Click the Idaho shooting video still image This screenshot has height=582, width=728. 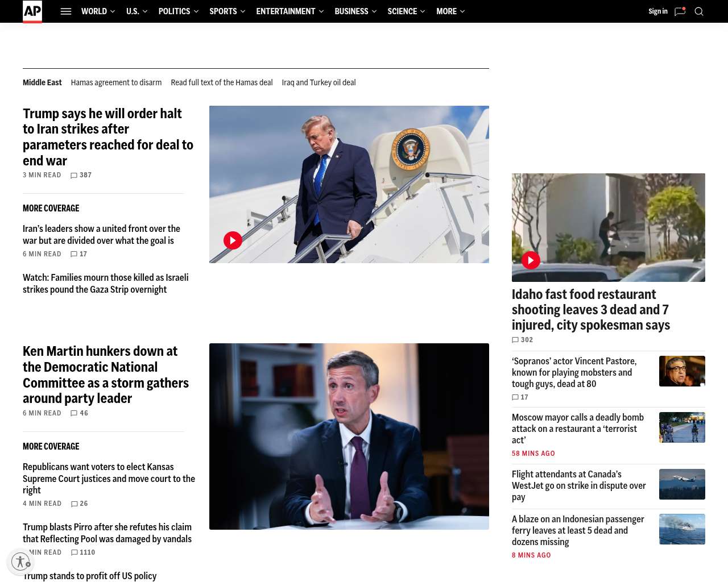click(x=609, y=227)
